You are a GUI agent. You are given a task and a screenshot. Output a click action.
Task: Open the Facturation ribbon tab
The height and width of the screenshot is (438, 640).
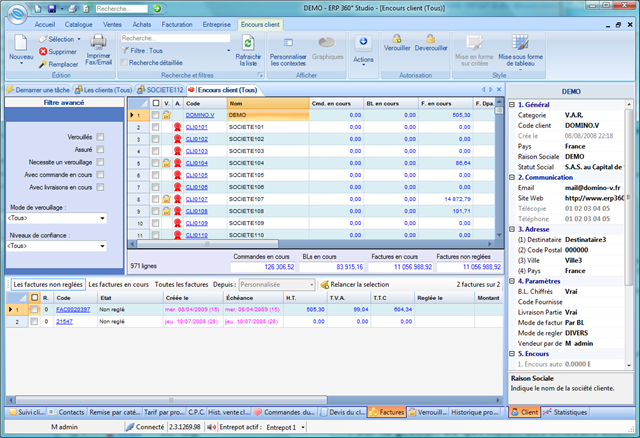177,24
